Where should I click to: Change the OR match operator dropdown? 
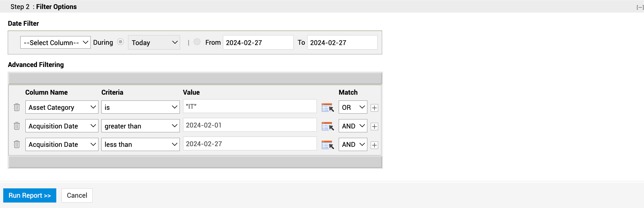(353, 108)
